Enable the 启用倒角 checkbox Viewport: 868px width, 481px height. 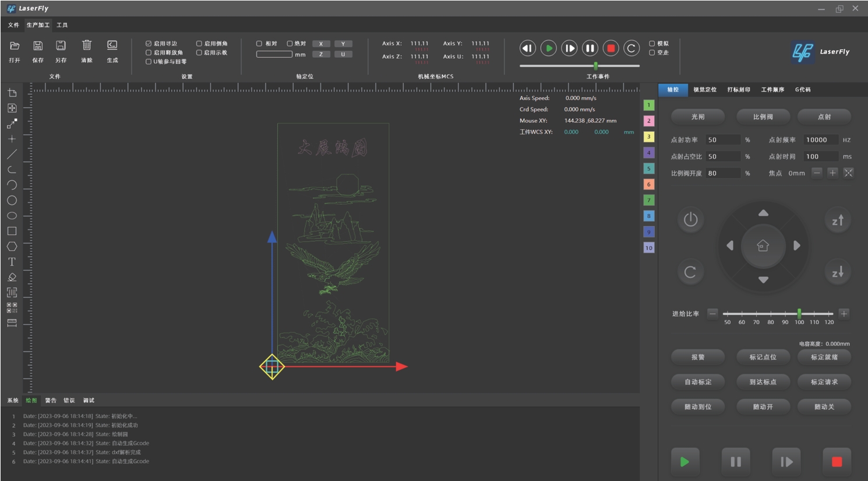(x=199, y=44)
